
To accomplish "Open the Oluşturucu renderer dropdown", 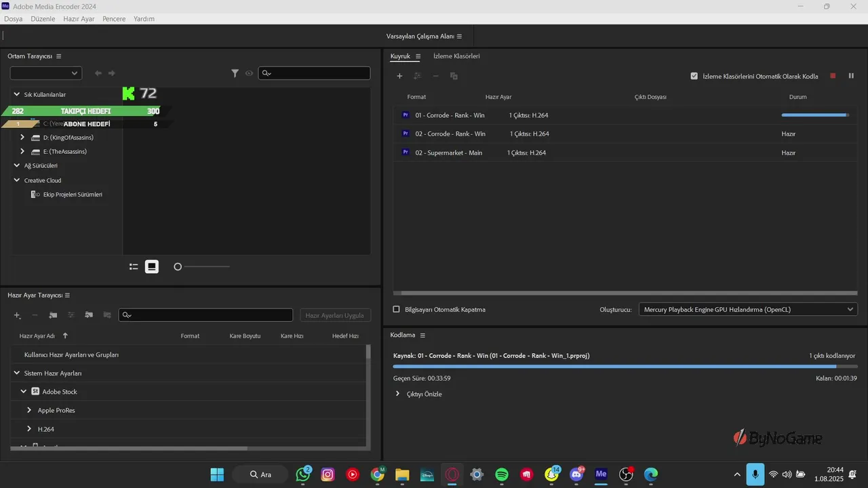I will pos(748,309).
